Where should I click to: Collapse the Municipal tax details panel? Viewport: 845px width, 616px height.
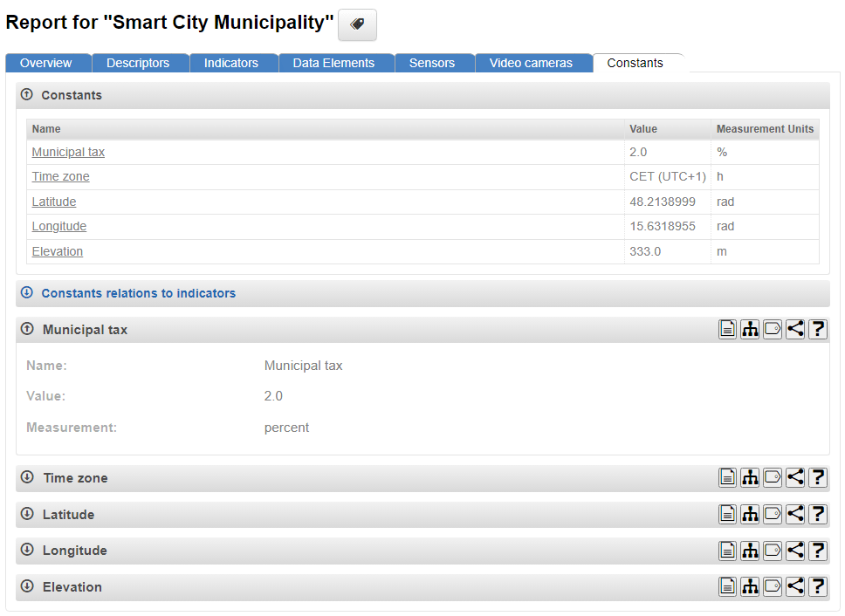[27, 330]
